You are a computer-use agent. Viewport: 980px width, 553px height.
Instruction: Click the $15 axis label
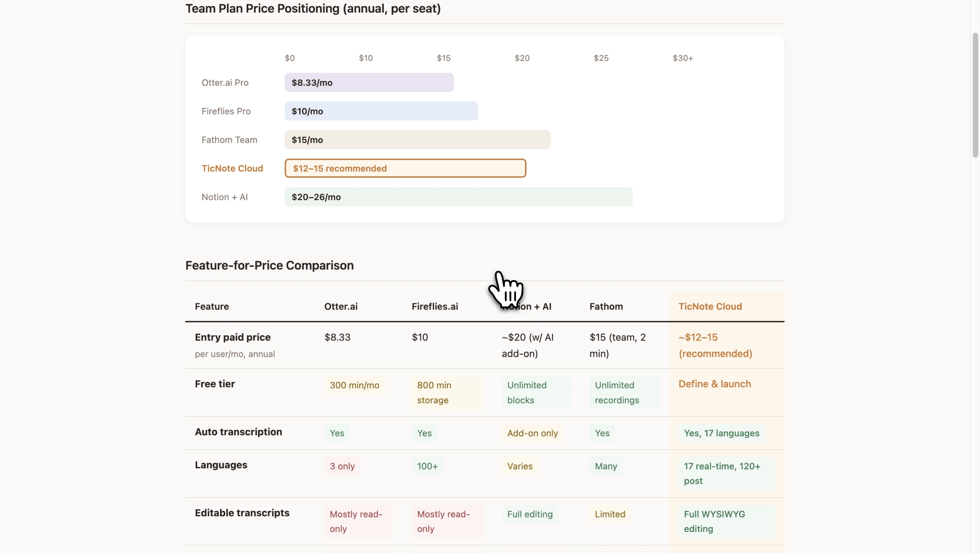coord(444,58)
